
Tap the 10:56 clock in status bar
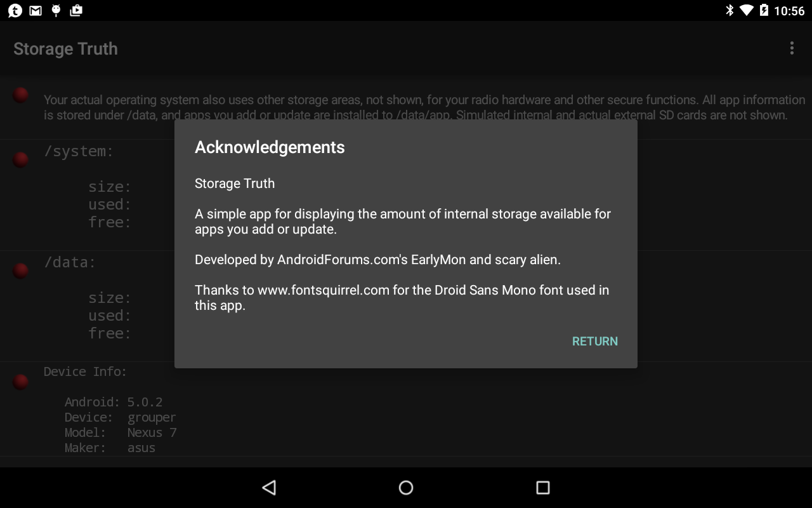coord(789,11)
